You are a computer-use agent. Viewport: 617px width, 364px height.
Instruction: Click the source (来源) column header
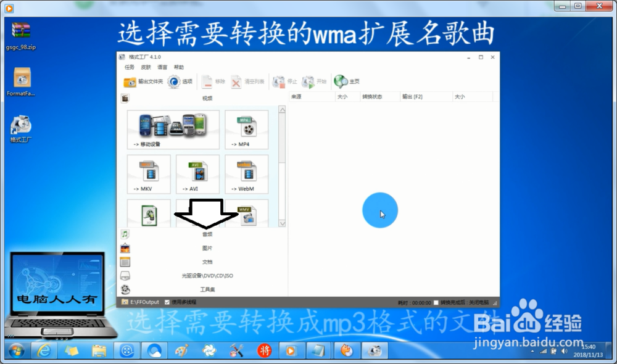[312, 97]
